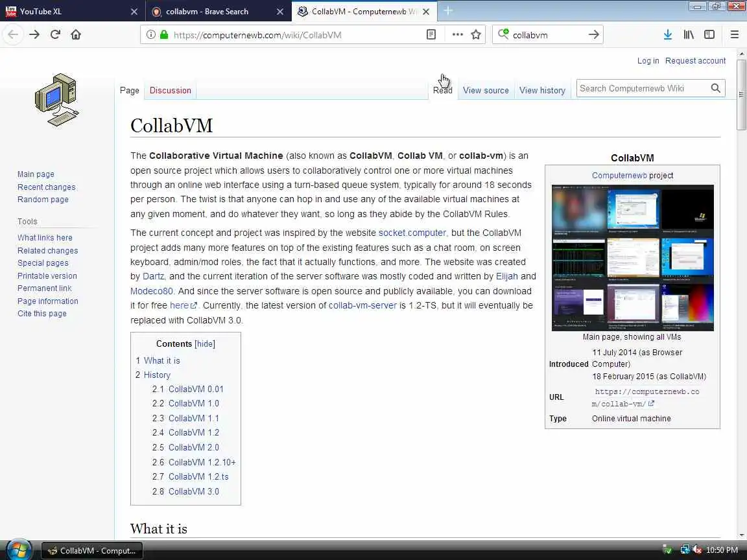The image size is (747, 560).
Task: Close the YouTube XL tab
Action: click(134, 12)
